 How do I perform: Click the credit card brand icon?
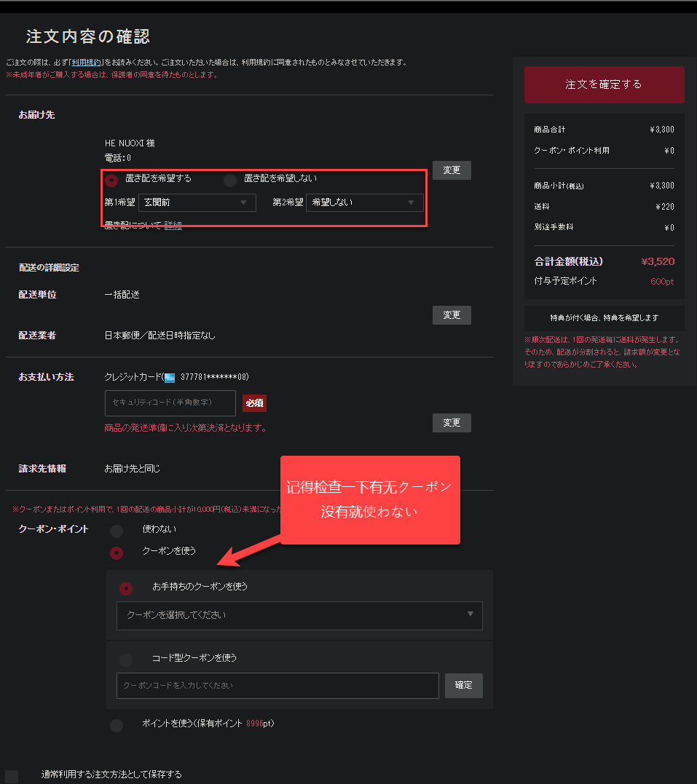pyautogui.click(x=170, y=378)
